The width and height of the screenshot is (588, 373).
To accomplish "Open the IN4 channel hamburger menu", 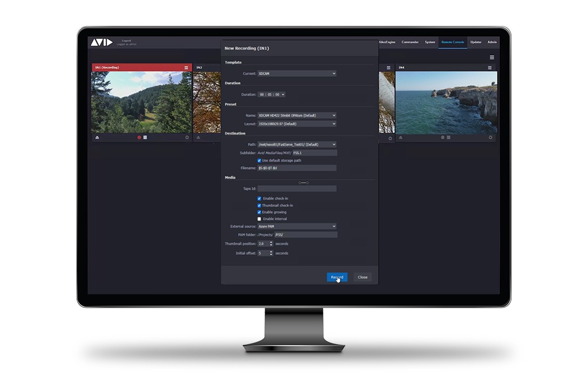I will point(490,68).
